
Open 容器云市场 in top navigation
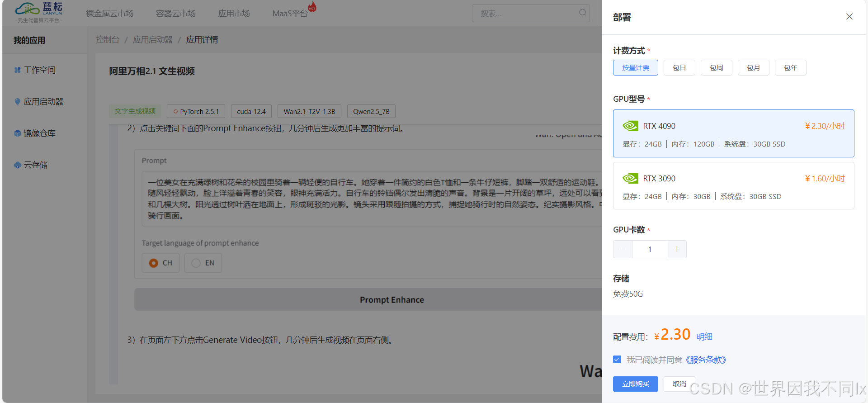tap(175, 14)
